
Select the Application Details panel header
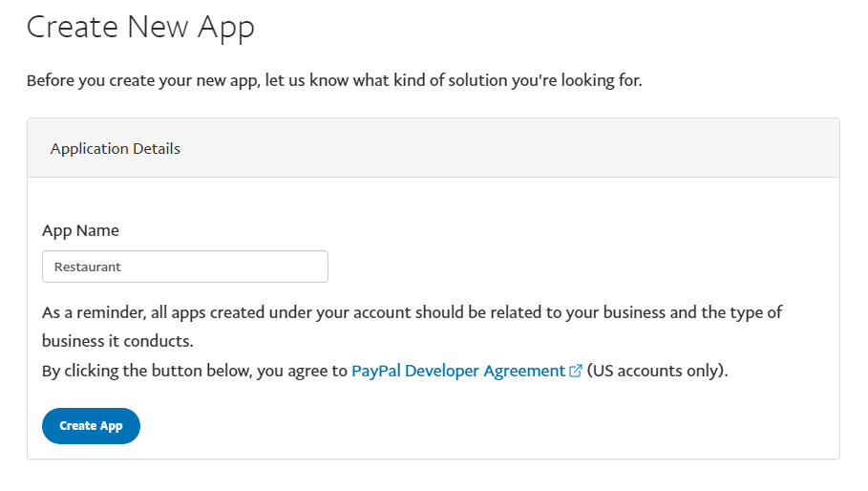[x=116, y=148]
